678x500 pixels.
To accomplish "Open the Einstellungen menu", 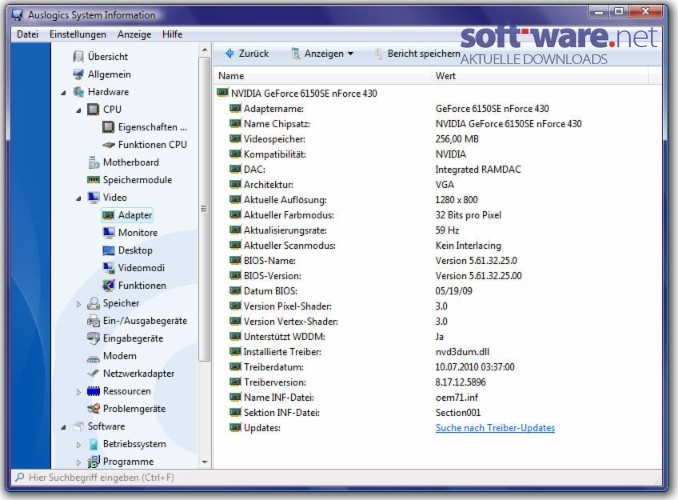I will 78,34.
